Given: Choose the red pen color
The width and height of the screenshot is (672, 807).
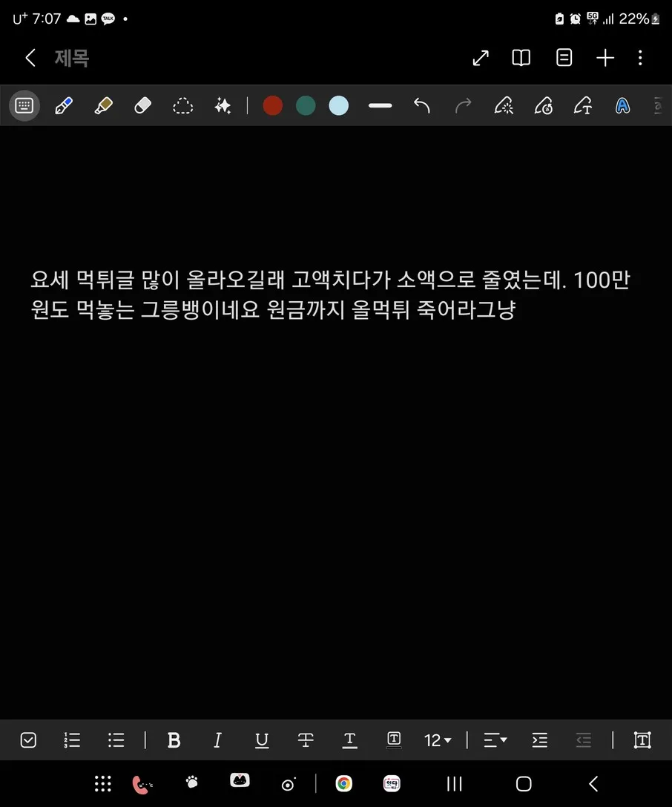Looking at the screenshot, I should coord(272,105).
